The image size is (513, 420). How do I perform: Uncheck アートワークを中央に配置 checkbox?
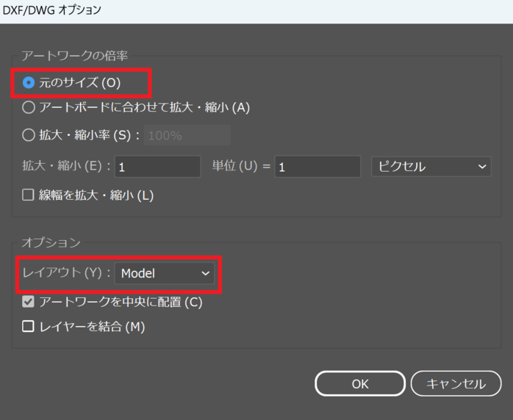coord(29,301)
